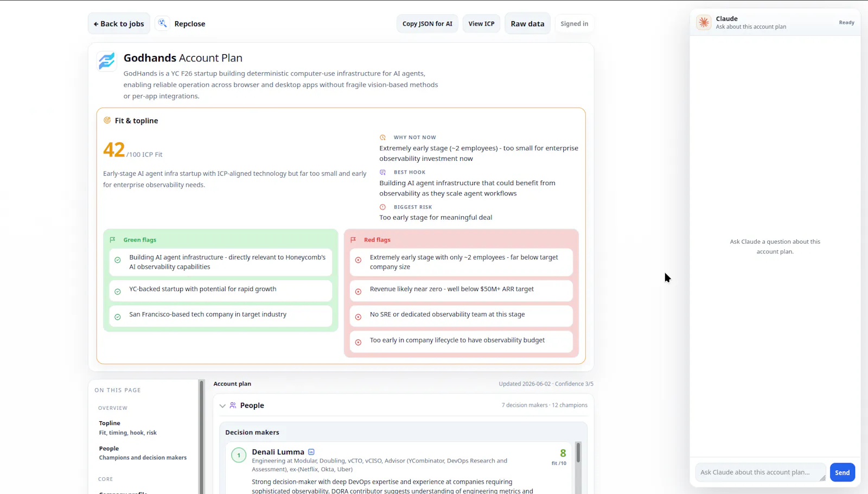Click the Green flags flag icon

pyautogui.click(x=113, y=240)
